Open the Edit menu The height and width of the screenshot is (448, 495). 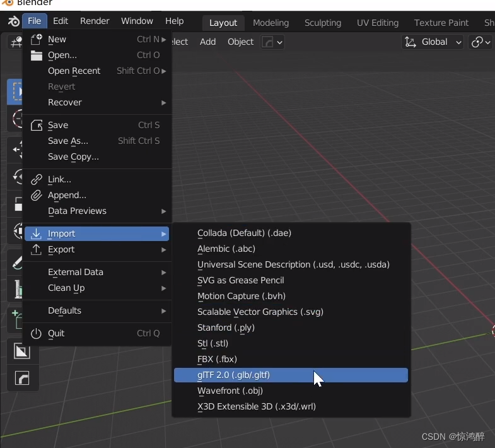(x=61, y=21)
